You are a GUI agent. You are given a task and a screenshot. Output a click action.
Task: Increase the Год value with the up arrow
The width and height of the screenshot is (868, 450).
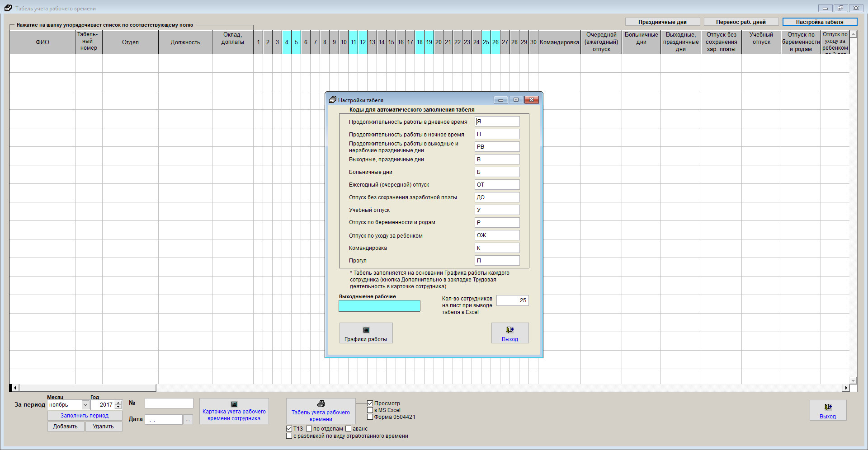pos(118,403)
